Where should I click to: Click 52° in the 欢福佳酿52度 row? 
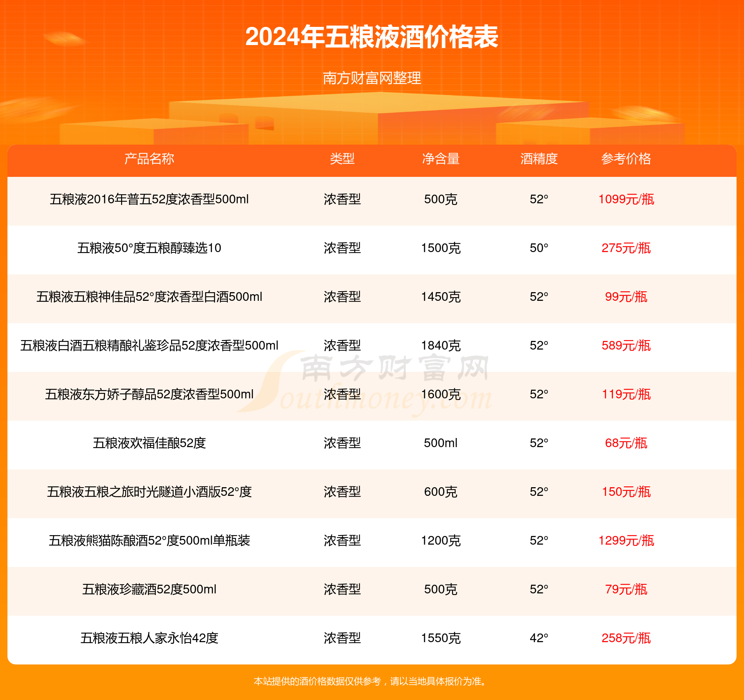pyautogui.click(x=539, y=443)
